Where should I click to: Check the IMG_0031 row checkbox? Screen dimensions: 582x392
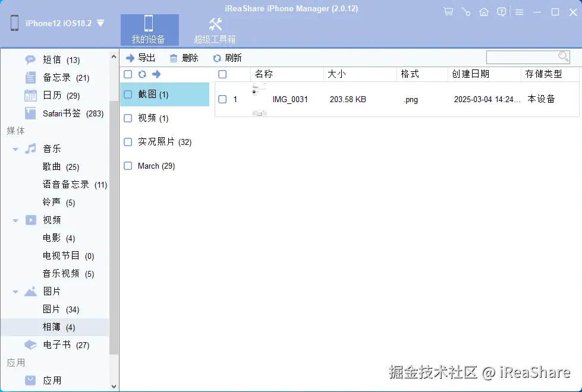(x=223, y=99)
